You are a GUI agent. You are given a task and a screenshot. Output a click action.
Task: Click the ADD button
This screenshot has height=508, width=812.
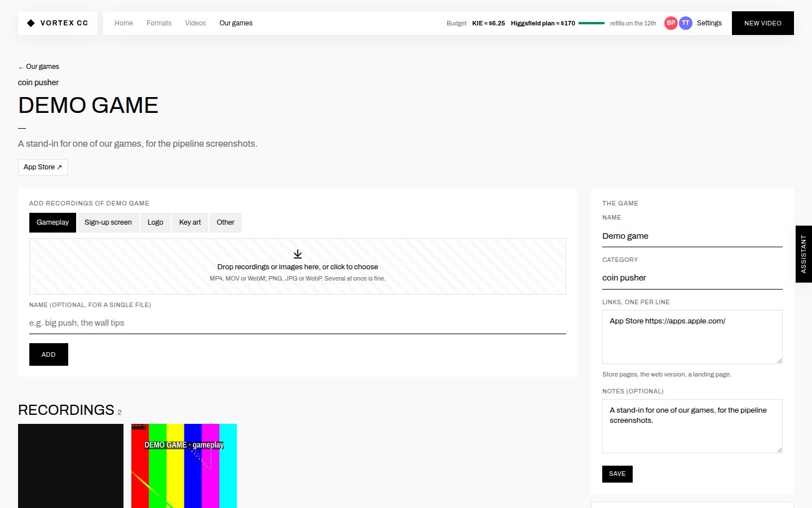tap(48, 354)
